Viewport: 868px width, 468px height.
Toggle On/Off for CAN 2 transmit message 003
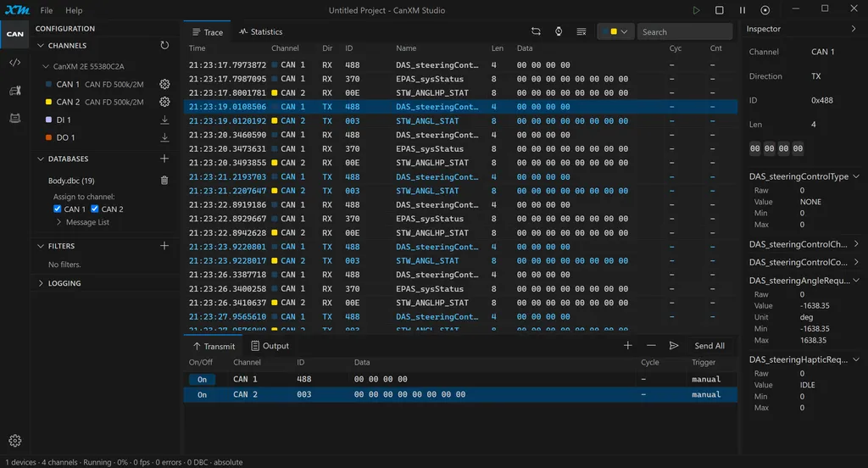pos(202,395)
